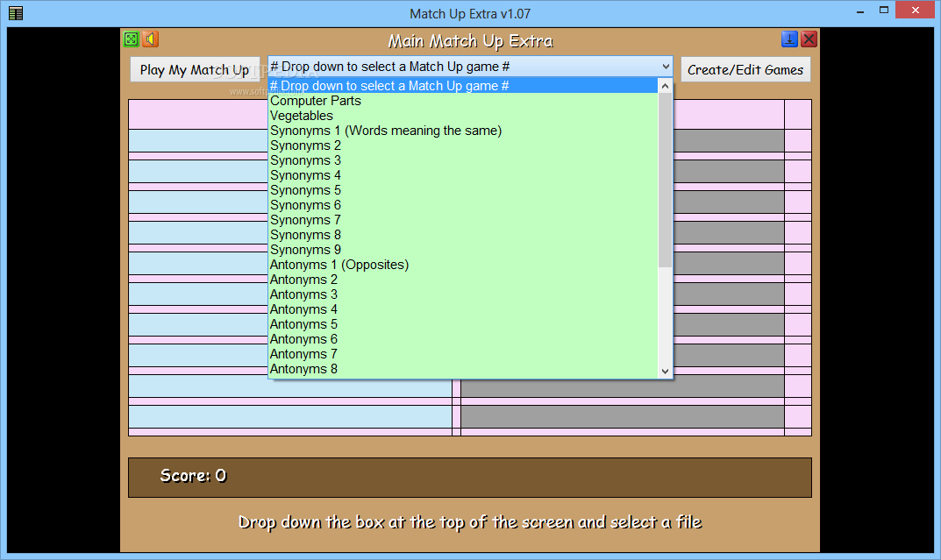Image resolution: width=941 pixels, height=560 pixels.
Task: Pick Synonyms 7 from the dropdown list
Action: (463, 220)
